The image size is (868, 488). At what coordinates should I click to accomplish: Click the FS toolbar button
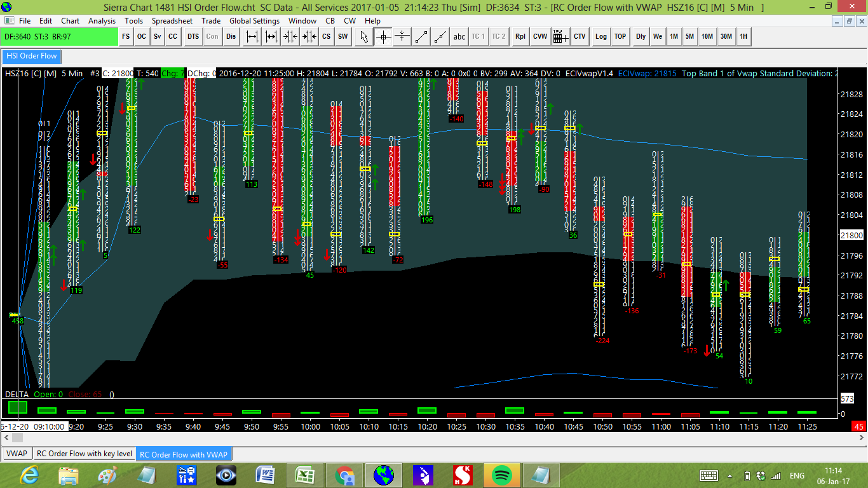126,37
